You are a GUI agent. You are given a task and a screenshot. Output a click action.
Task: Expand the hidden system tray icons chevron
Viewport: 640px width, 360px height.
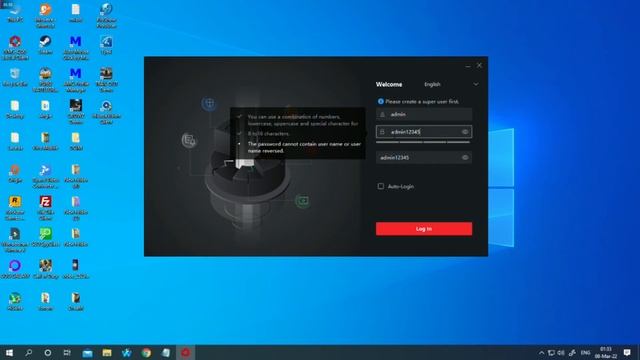[x=542, y=353]
